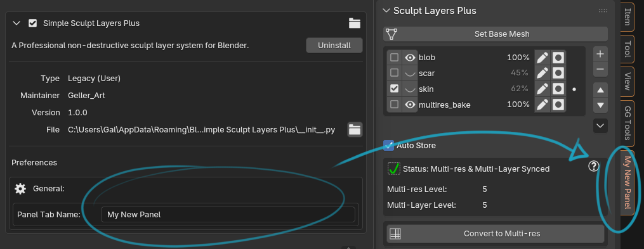This screenshot has height=249, width=644.
Task: Click the Panel Tab Name text field
Action: pos(228,215)
